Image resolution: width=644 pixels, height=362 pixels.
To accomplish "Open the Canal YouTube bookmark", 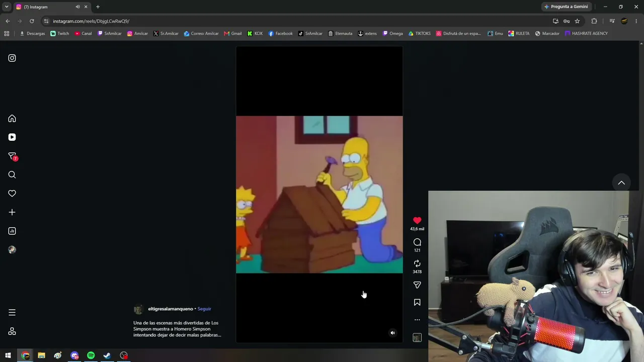I will click(x=84, y=34).
